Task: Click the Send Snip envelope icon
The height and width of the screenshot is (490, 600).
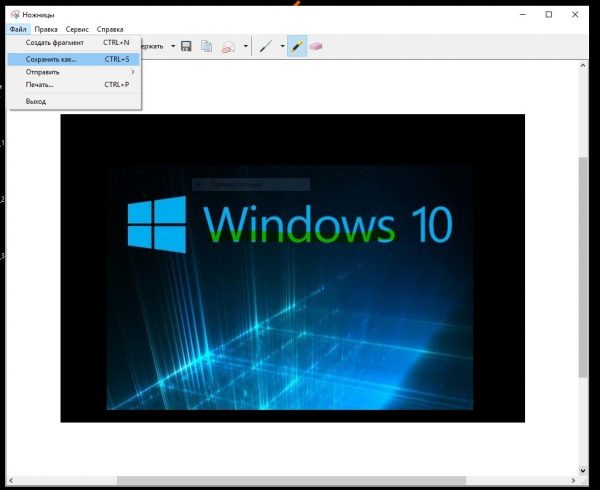Action: 228,47
